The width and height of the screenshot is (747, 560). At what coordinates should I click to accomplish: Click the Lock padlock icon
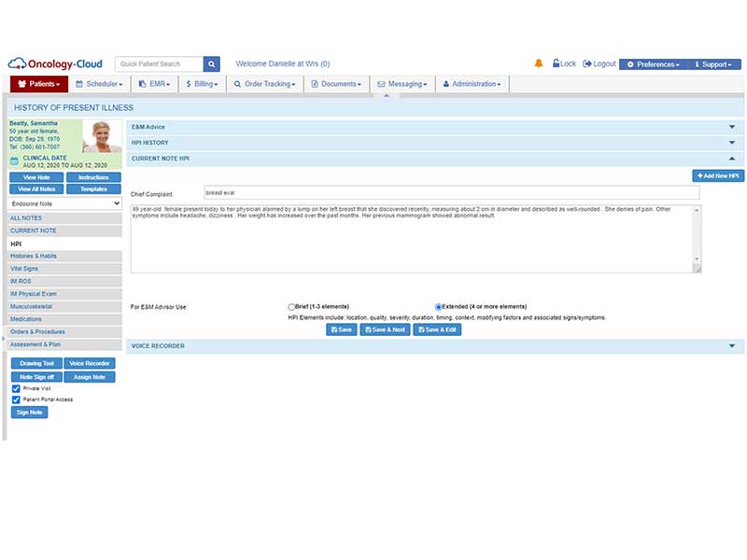point(556,63)
